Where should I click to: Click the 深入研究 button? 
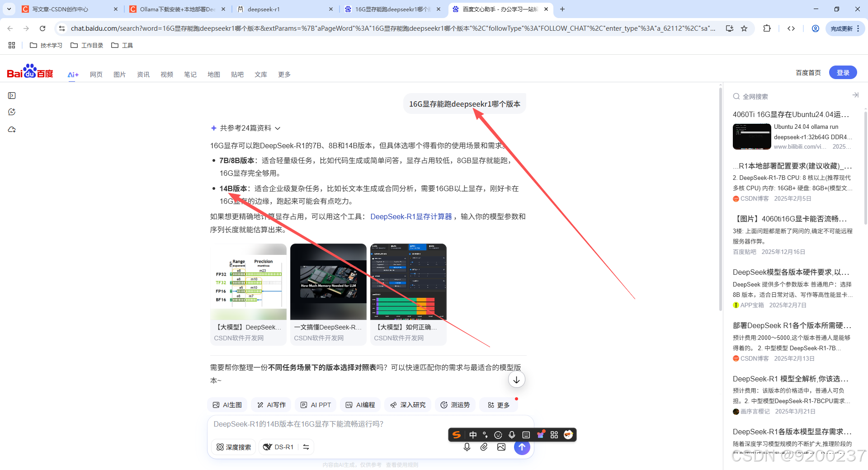coord(408,405)
